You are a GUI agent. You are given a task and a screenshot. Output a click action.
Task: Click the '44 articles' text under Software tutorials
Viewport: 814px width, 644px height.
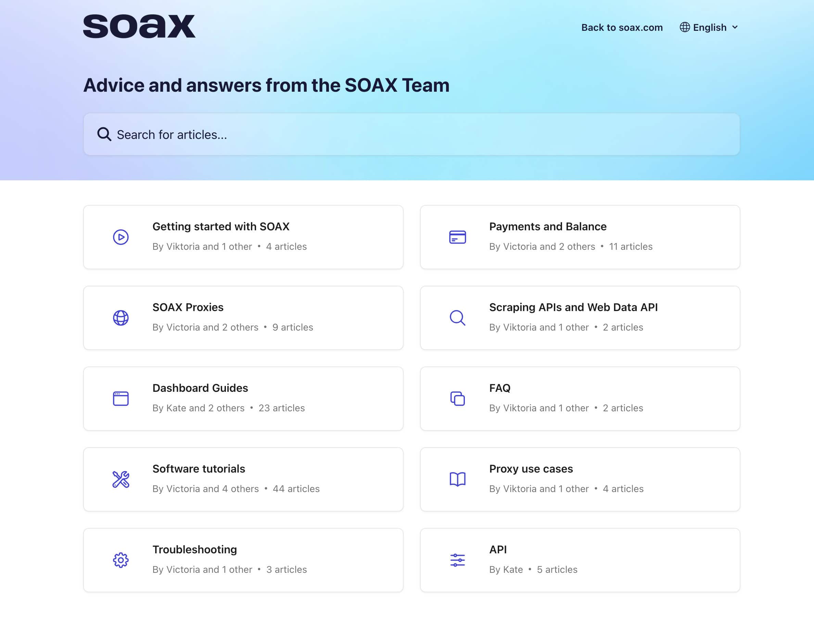point(296,488)
